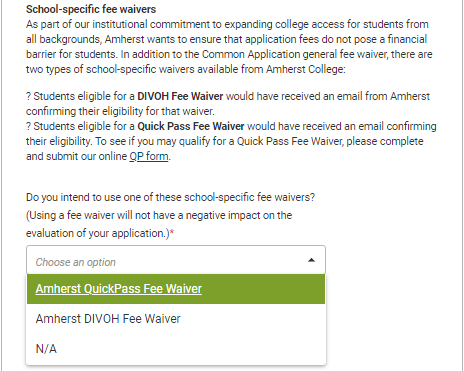Viewport: 464px width, 371px height.
Task: Click the red required asterisk marker
Action: 172,232
